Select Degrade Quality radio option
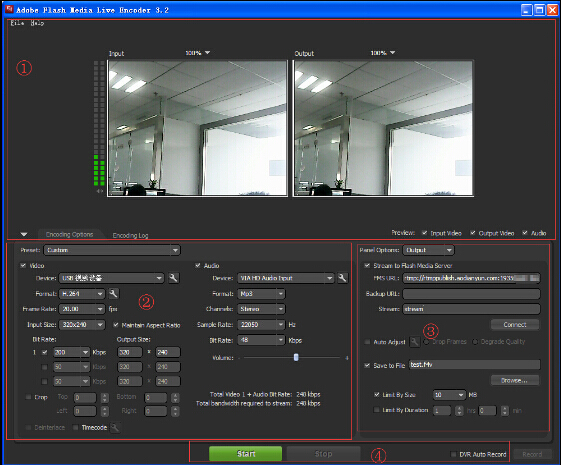Image resolution: width=561 pixels, height=465 pixels. (x=475, y=342)
